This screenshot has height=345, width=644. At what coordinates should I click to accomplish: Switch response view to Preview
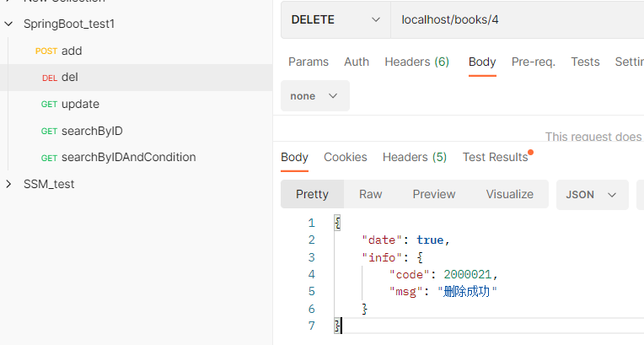(434, 194)
